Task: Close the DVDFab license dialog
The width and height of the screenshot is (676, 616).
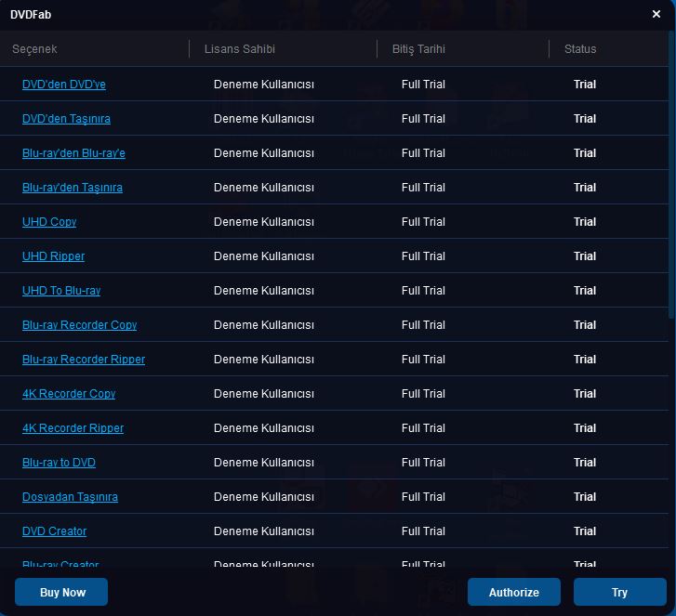Action: 656,14
